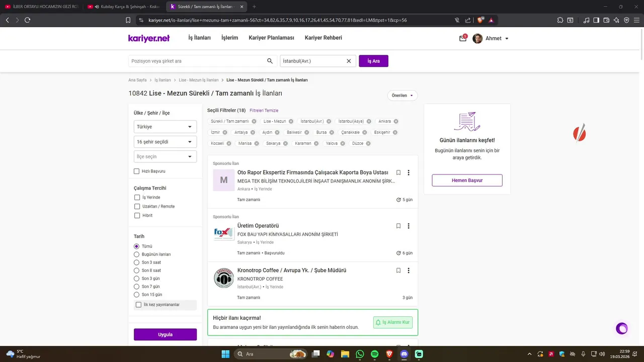Click the İş Alarmı Kur button
644x362 pixels.
coord(393,322)
